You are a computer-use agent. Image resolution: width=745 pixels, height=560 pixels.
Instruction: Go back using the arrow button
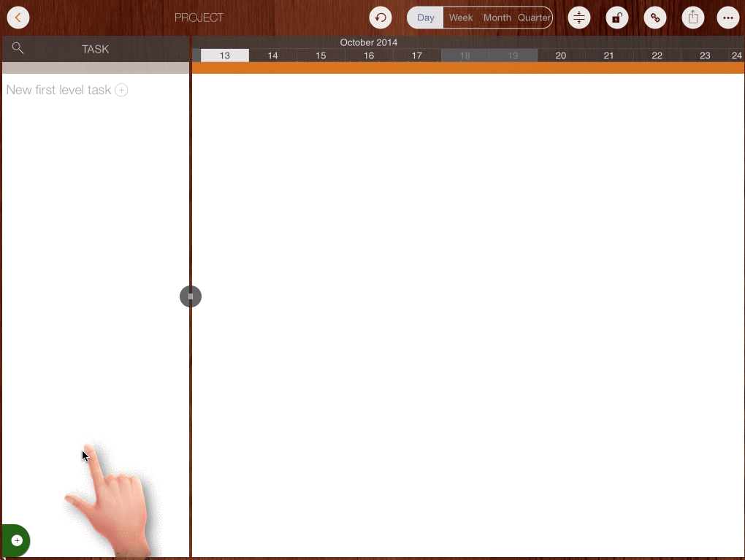click(x=18, y=18)
